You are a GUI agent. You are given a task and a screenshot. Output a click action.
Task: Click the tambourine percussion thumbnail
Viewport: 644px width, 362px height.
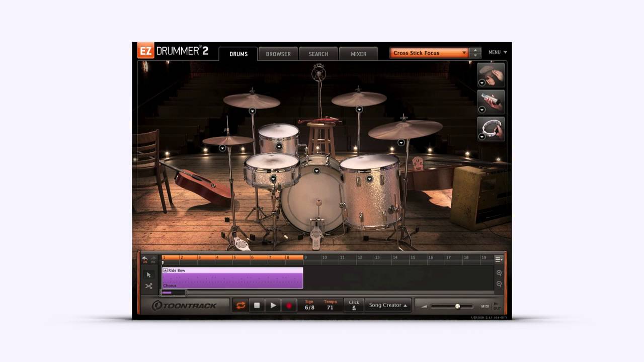tap(491, 129)
